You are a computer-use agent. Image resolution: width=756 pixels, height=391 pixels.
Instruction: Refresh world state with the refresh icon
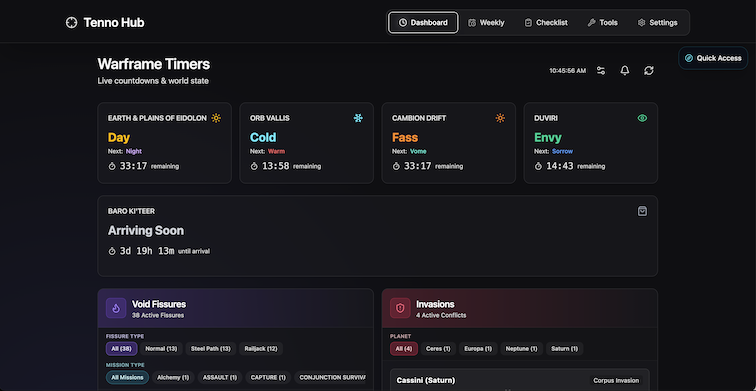coord(649,71)
